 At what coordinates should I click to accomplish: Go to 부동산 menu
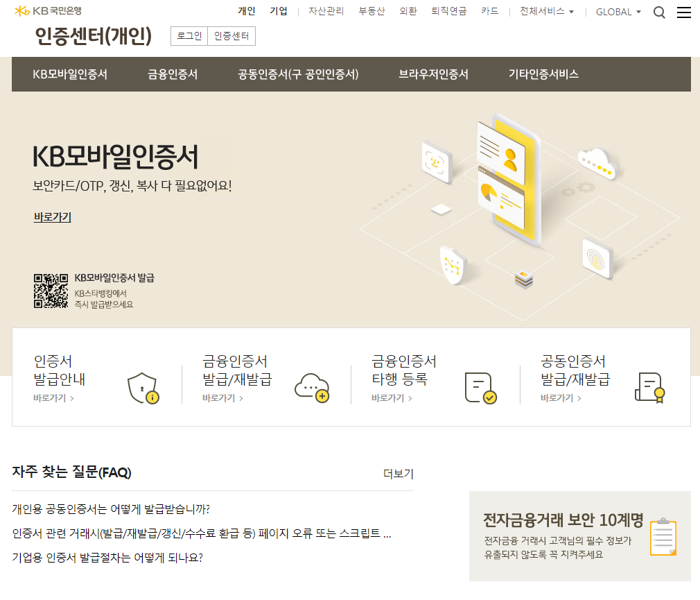coord(372,11)
